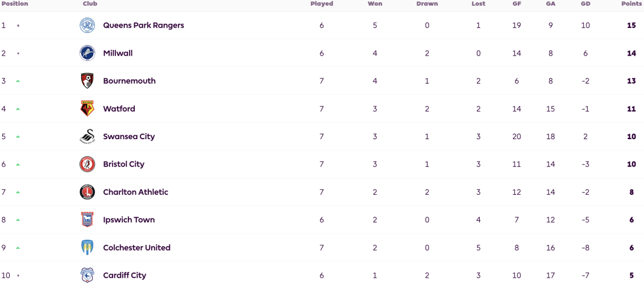Click the Position column header

pos(15,4)
